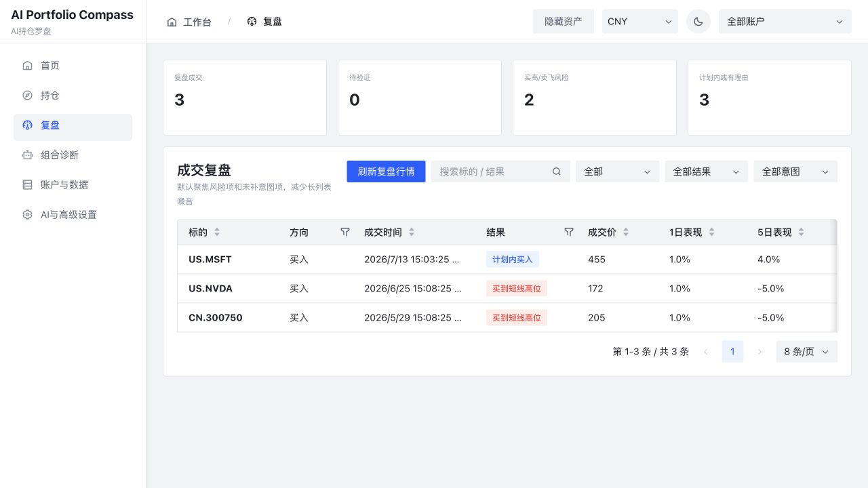Expand the 全部结果 filter dropdown

tap(706, 171)
